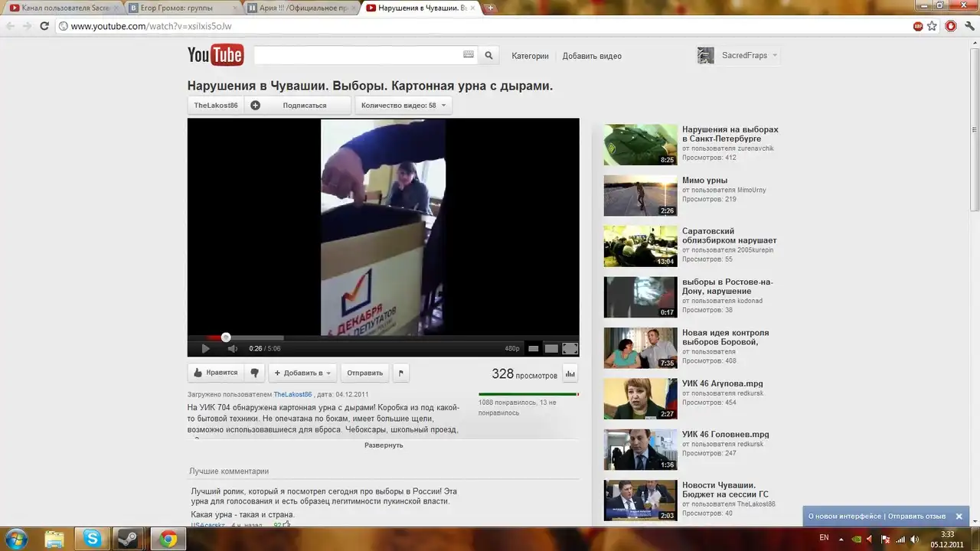The height and width of the screenshot is (551, 980).
Task: Click the dislike thumbs-down icon
Action: (x=255, y=373)
